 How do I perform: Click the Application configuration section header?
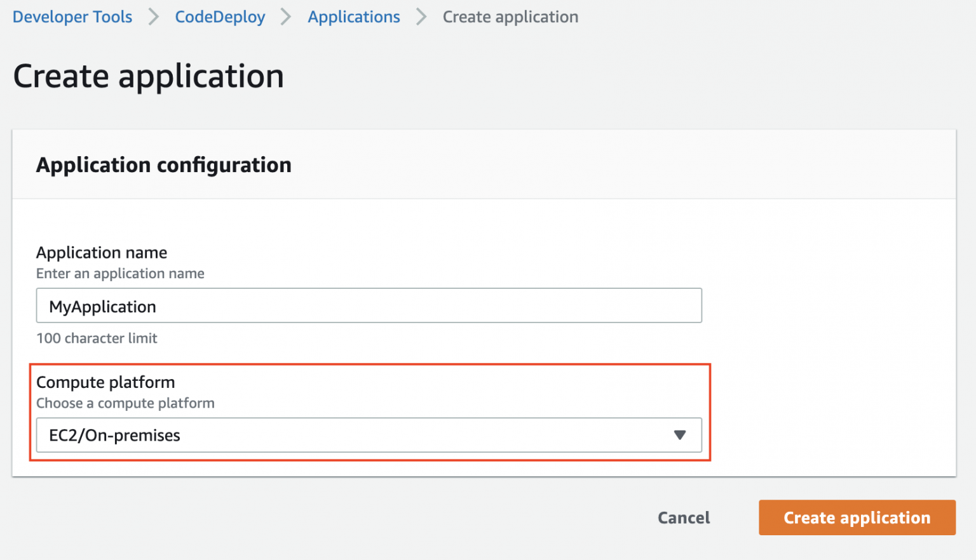click(x=164, y=164)
